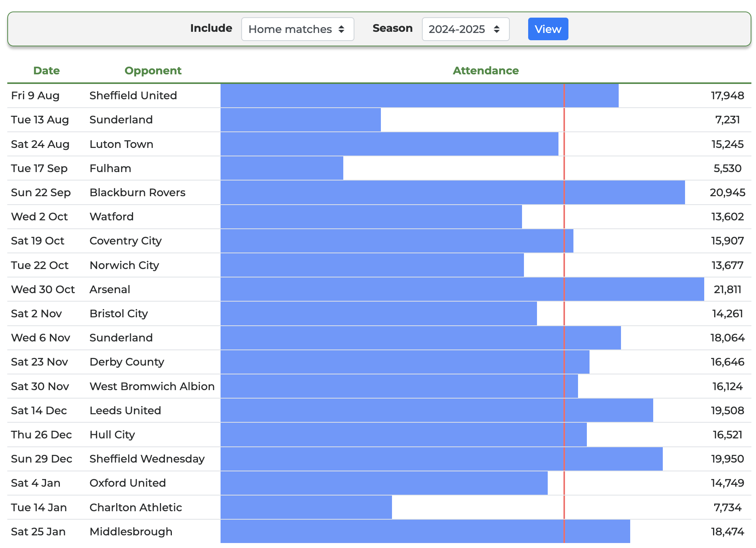
Task: Select the Sat 24 Aug date cell
Action: tap(40, 144)
